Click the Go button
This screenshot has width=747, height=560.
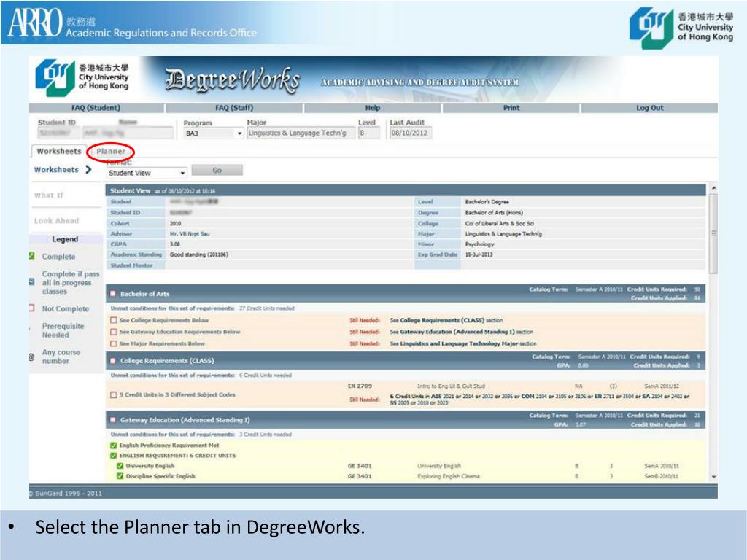pyautogui.click(x=217, y=171)
